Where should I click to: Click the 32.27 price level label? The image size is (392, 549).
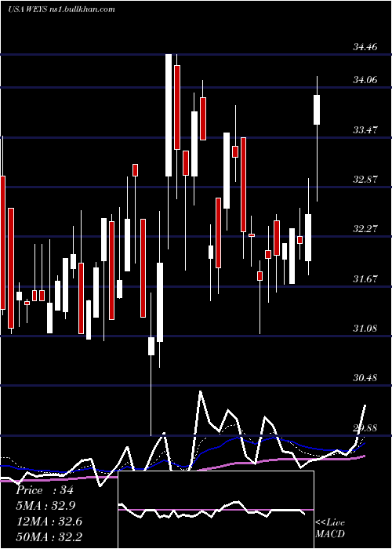pyautogui.click(x=365, y=229)
